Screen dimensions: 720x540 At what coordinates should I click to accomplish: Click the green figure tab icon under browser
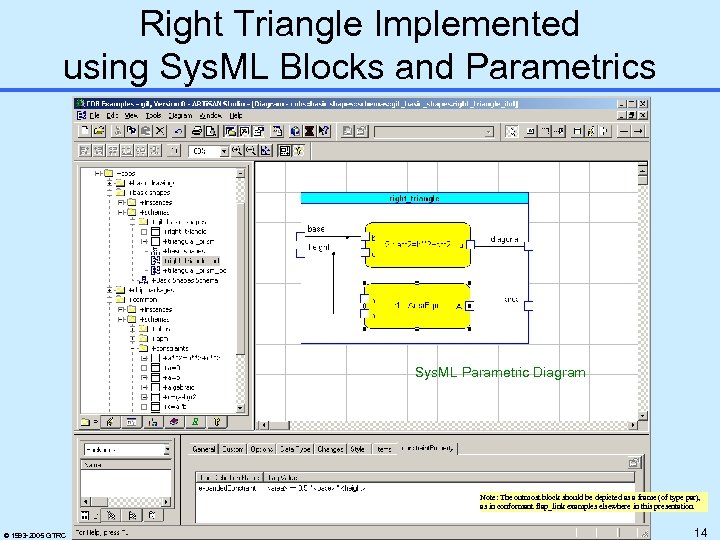tap(196, 422)
